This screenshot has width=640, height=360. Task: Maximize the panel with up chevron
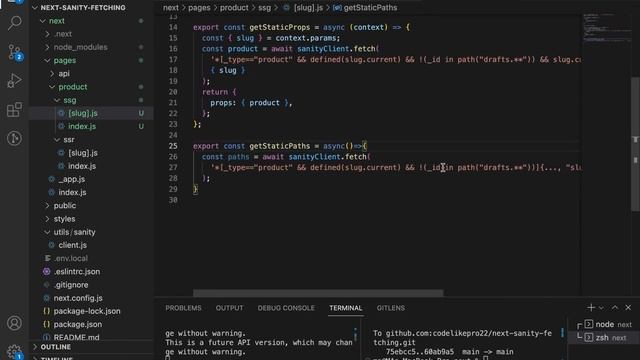coord(615,308)
